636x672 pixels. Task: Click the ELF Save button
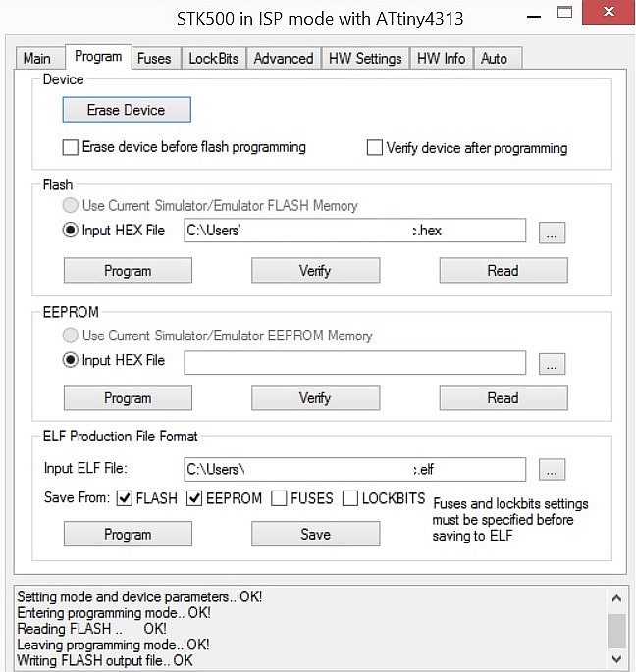[x=316, y=534]
